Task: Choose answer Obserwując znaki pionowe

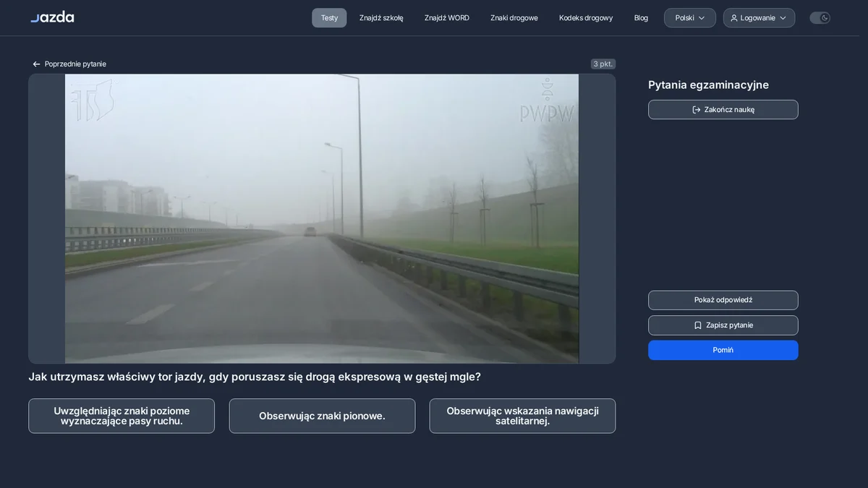Action: pyautogui.click(x=322, y=416)
